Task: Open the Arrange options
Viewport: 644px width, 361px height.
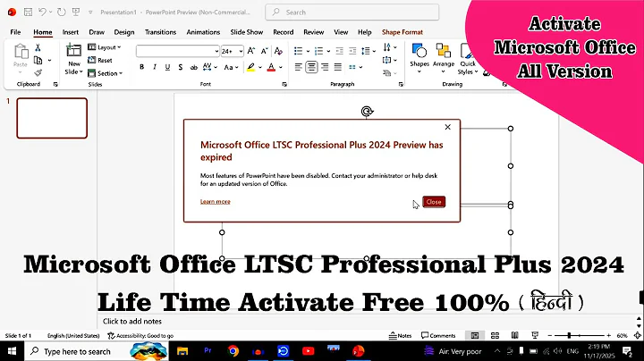Action: coord(444,59)
